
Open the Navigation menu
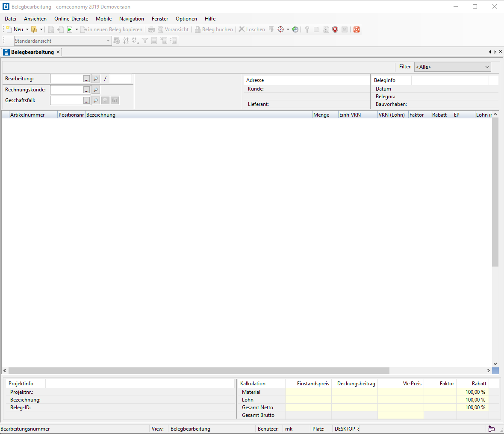(x=131, y=19)
